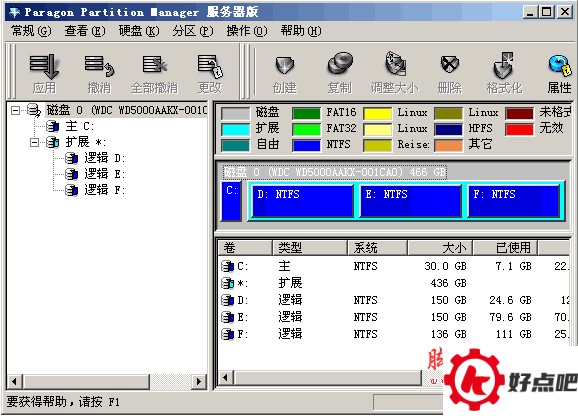This screenshot has height=416, width=578.
Task: Click the Paragon app icon in title bar
Action: (x=14, y=13)
